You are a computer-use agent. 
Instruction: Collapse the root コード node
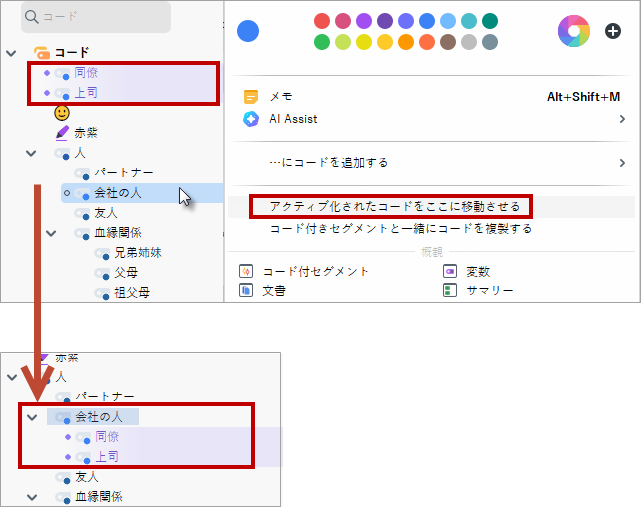pos(11,52)
